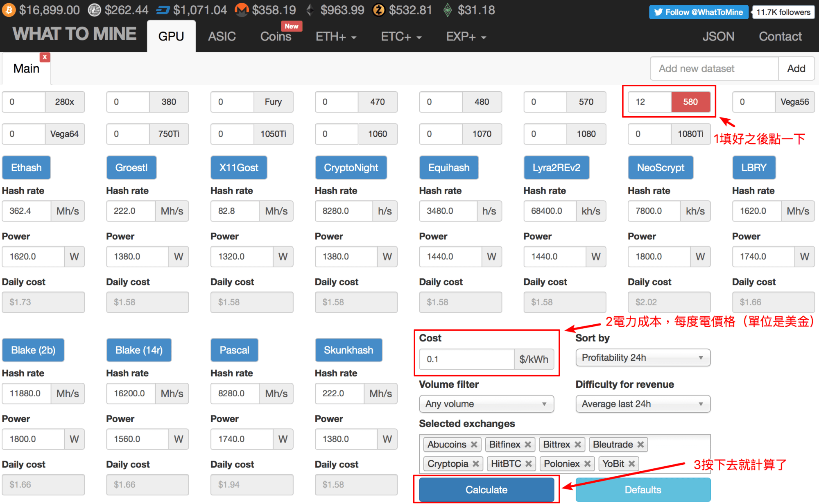Open the 11.7K followers link
Screen dimensions: 819x504
click(783, 12)
